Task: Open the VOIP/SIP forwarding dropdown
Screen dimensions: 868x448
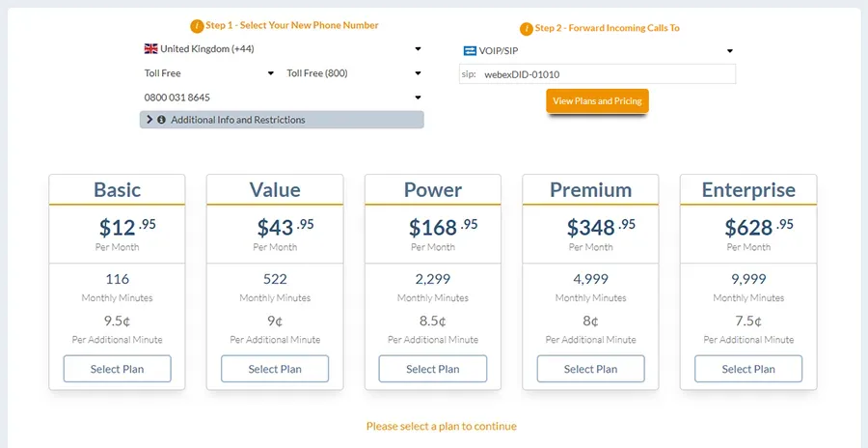Action: point(597,51)
